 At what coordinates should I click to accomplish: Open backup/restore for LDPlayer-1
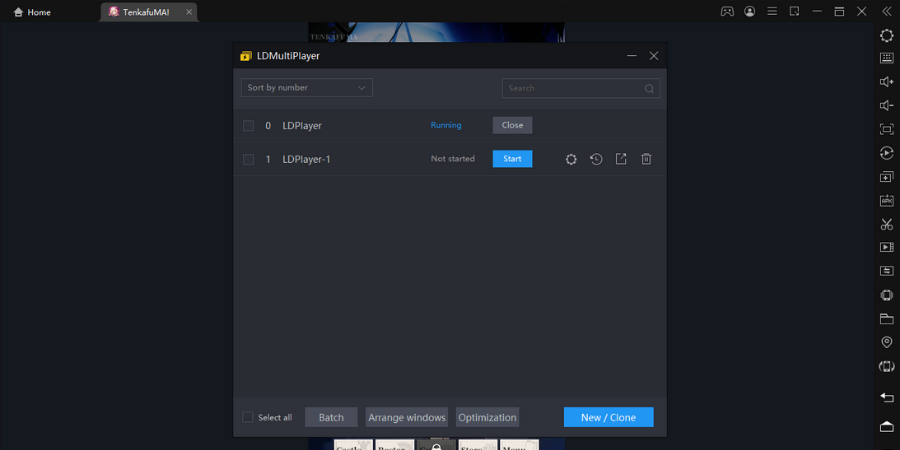pos(596,159)
